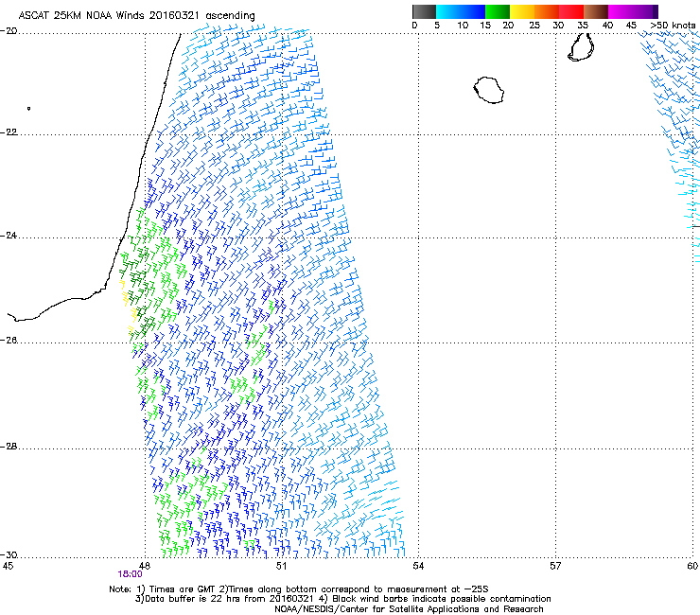
Task: Click the dark purple 45-50 knots legend segment
Action: click(x=645, y=11)
